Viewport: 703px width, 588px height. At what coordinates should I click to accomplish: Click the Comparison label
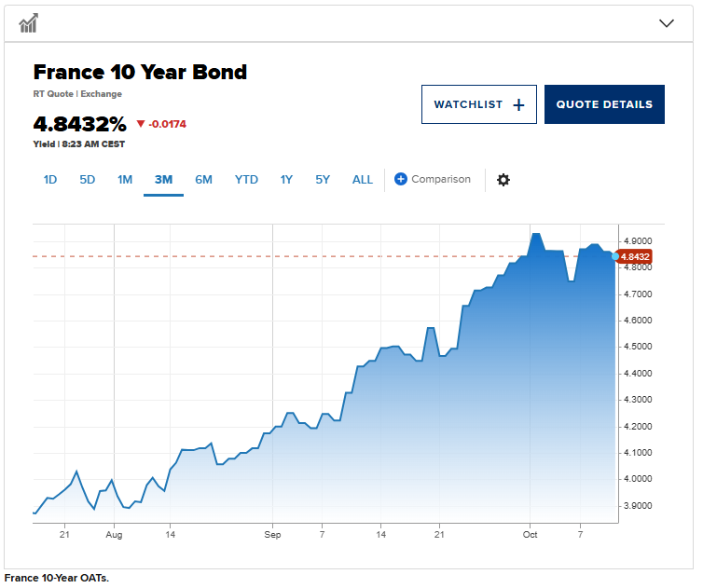pyautogui.click(x=441, y=179)
